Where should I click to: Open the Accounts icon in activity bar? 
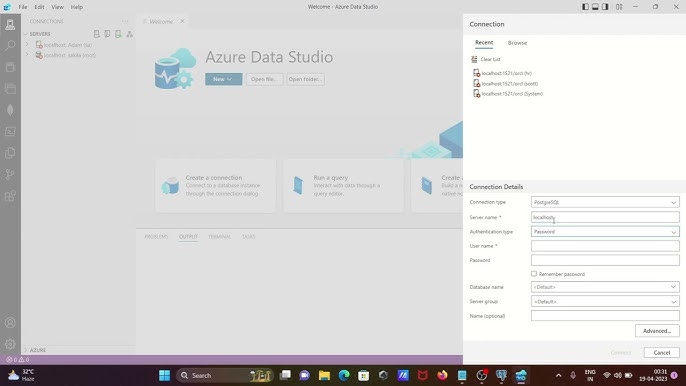point(10,323)
